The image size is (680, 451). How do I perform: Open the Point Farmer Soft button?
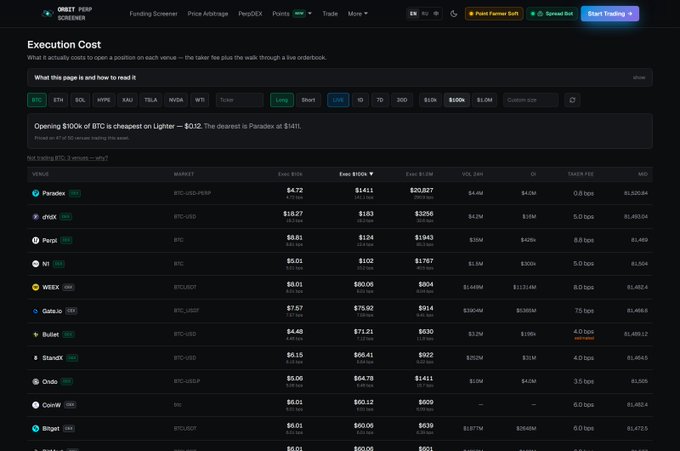(494, 13)
